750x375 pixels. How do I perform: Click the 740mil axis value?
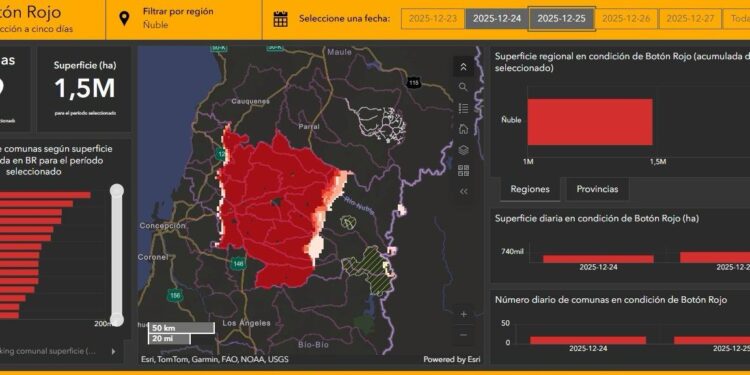[x=512, y=252]
